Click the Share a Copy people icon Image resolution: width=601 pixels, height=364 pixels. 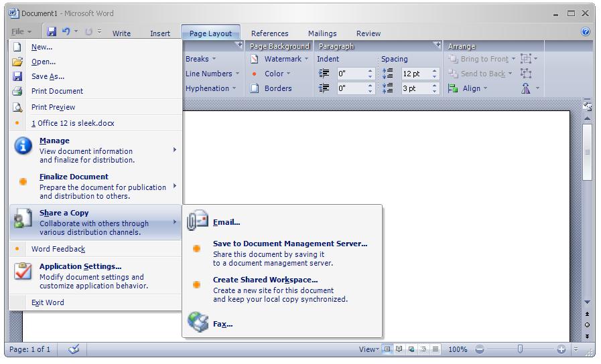[23, 218]
